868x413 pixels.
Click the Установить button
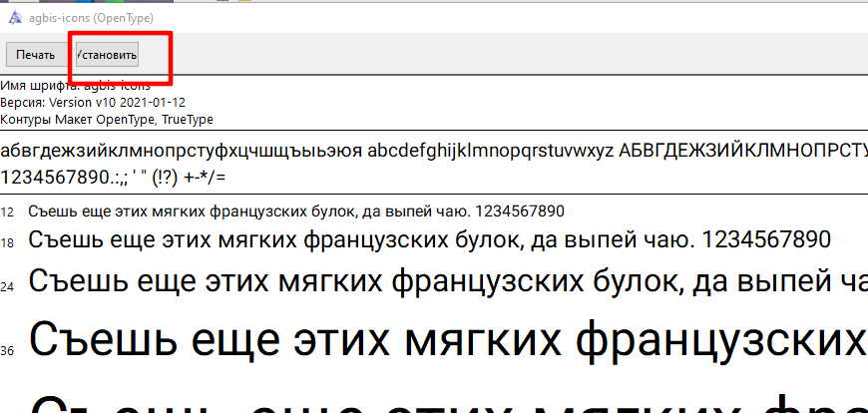[x=107, y=55]
